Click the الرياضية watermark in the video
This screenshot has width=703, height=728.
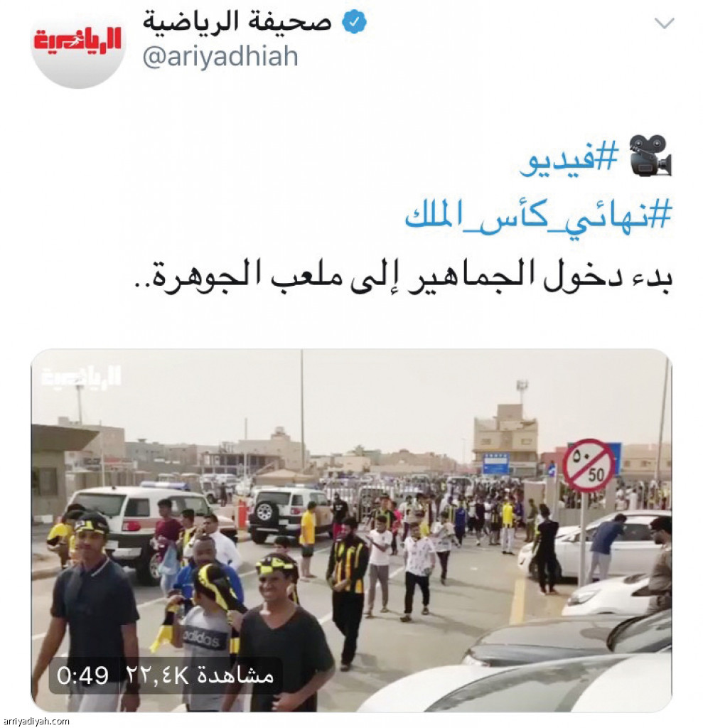coord(82,376)
